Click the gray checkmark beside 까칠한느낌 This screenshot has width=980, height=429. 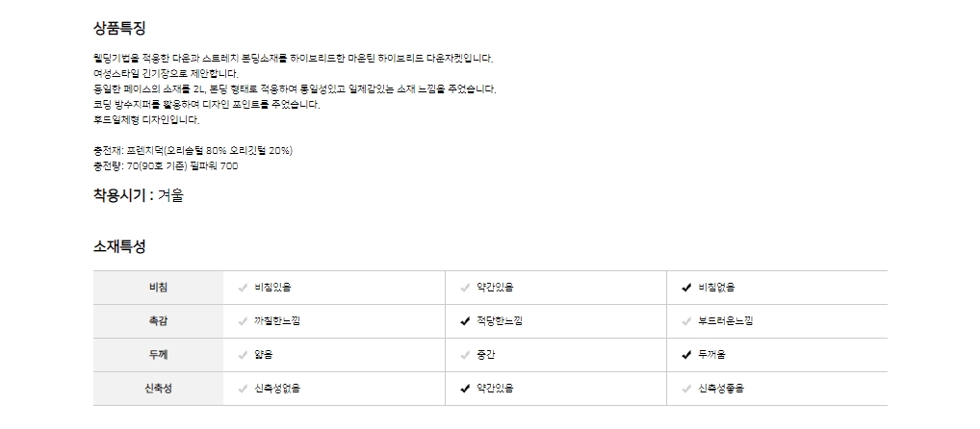243,321
